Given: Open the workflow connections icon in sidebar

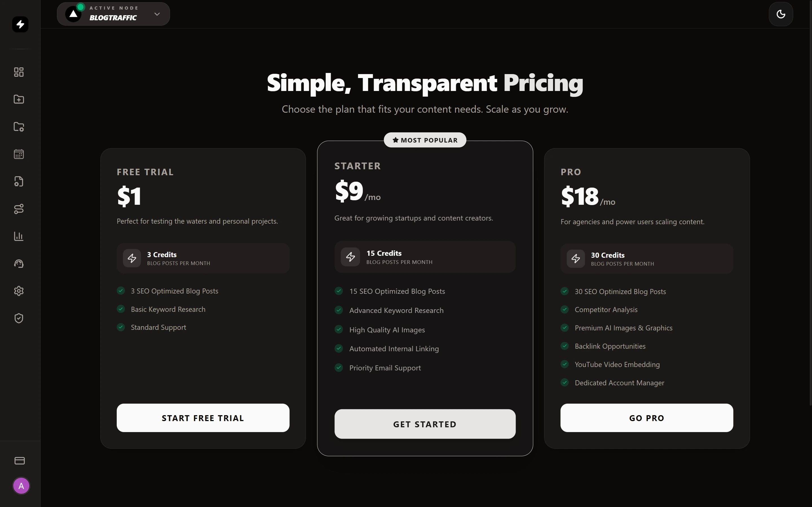Looking at the screenshot, I should coord(19,209).
